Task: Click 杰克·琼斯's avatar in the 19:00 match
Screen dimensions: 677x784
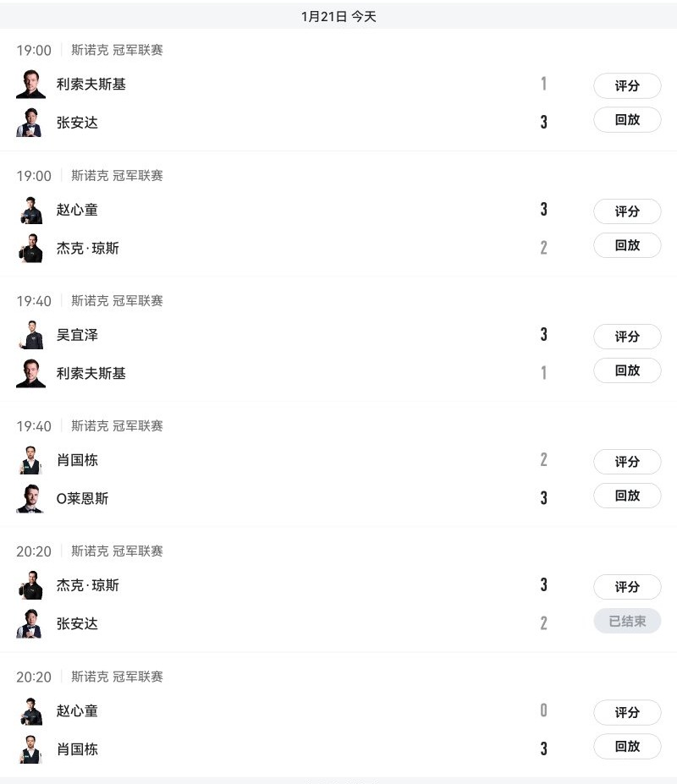Action: (x=30, y=248)
